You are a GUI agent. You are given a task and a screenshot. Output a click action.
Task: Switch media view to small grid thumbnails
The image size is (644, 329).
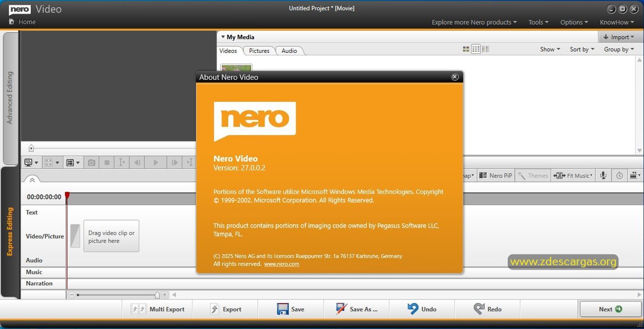[476, 49]
